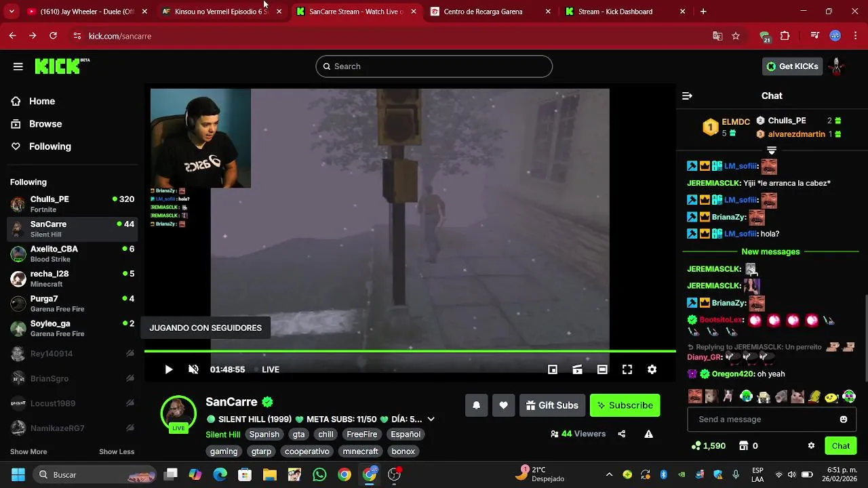Report the stream with warning icon

(x=648, y=434)
